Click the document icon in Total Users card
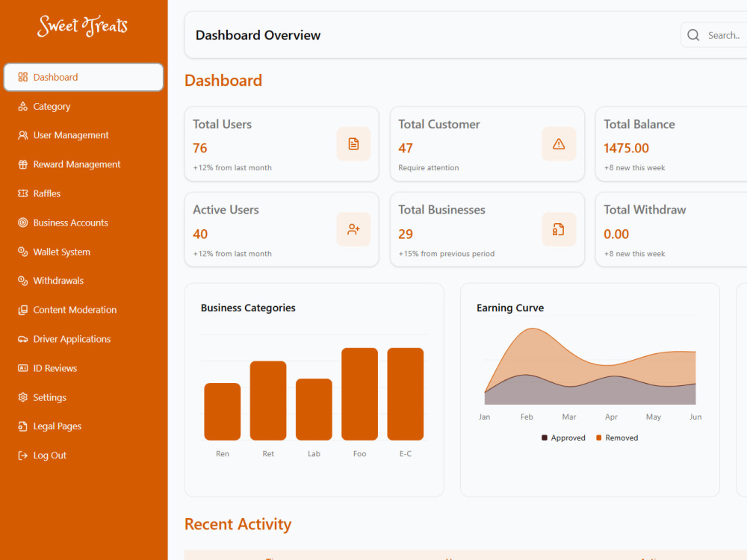The image size is (747, 560). 353,144
